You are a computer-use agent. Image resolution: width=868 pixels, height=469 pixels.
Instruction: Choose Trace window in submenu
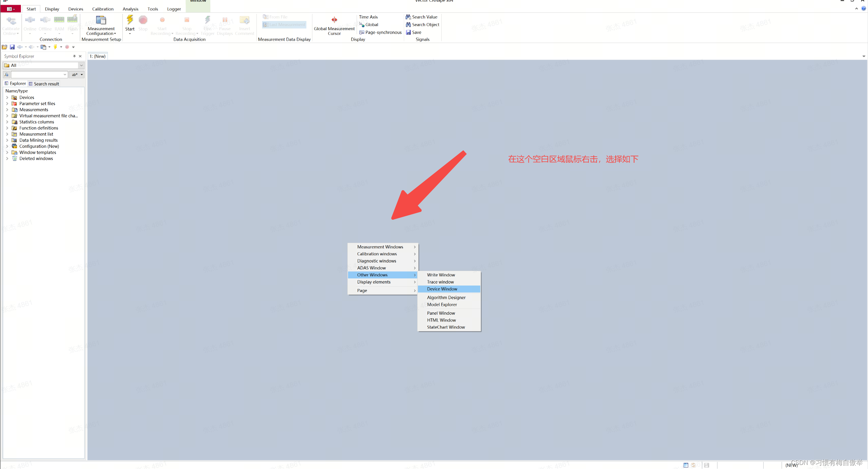[x=440, y=282]
